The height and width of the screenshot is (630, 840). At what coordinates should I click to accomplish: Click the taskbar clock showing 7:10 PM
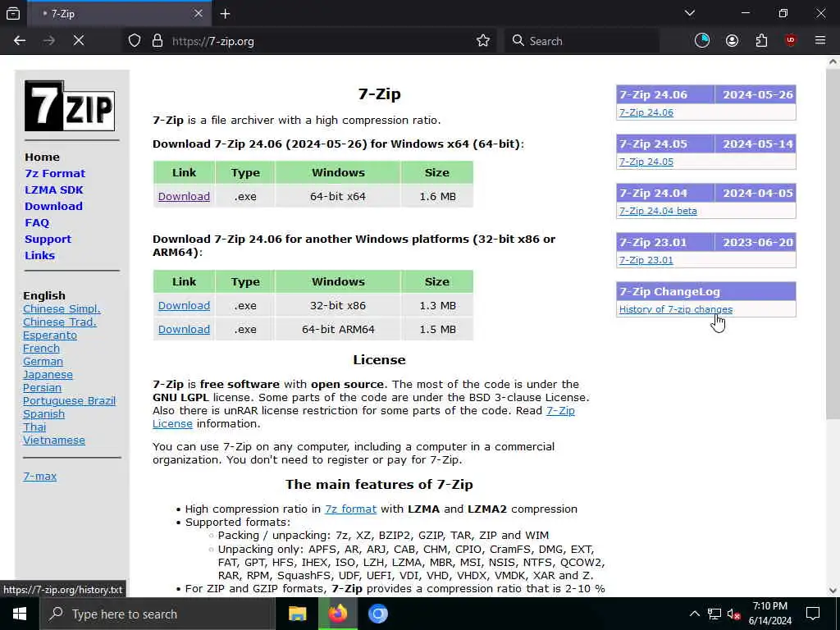click(x=769, y=614)
